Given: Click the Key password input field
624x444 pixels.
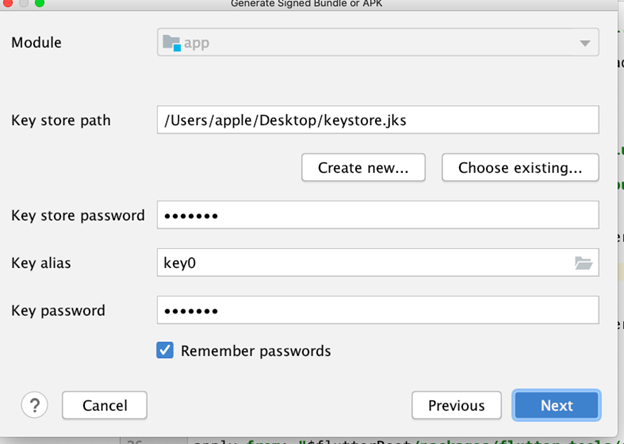Looking at the screenshot, I should click(377, 310).
